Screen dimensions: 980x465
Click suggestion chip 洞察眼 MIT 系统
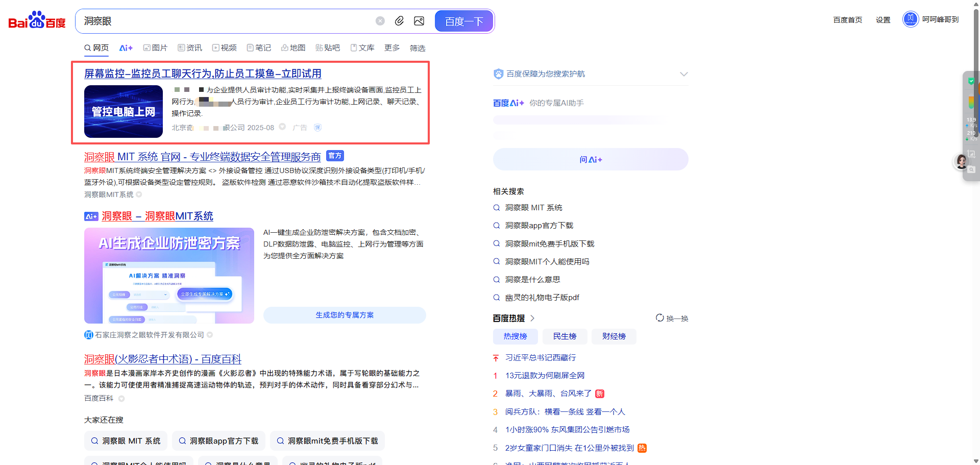point(126,441)
